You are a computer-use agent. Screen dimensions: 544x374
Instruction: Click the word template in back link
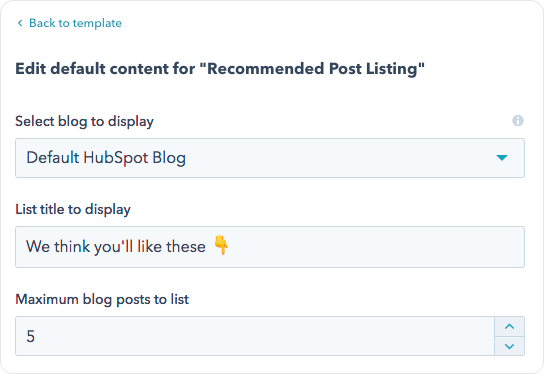[x=97, y=23]
